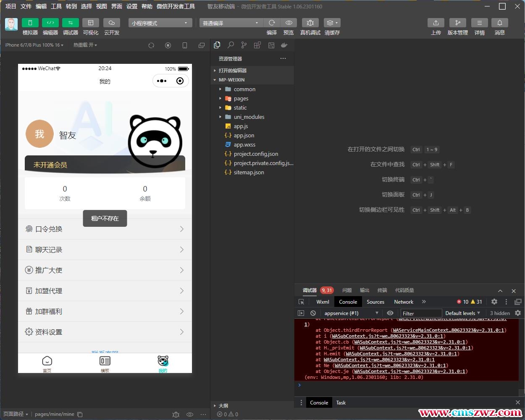This screenshot has height=420, width=525.
Task: Toggle the 编辑器 editor panel
Action: point(50,23)
